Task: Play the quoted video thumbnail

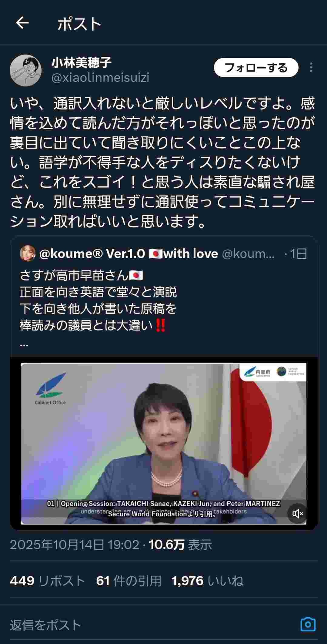Action: 164,443
